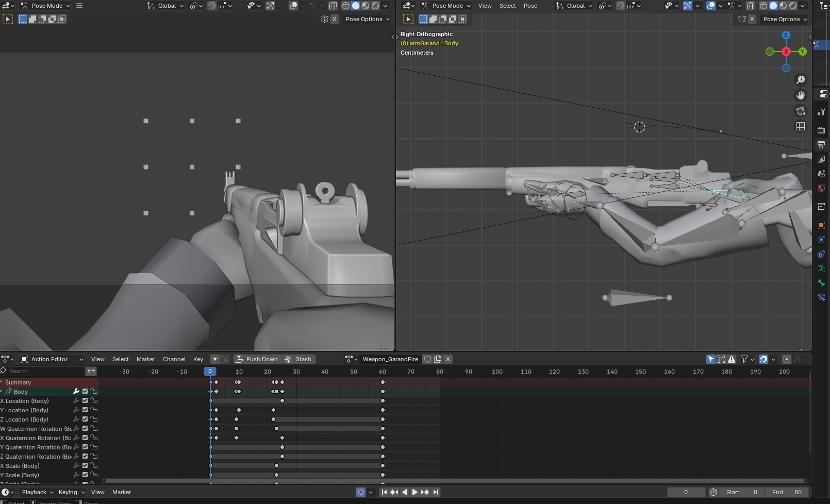
Task: Toggle the lock on Y Location (Body) channel
Action: pyautogui.click(x=94, y=410)
